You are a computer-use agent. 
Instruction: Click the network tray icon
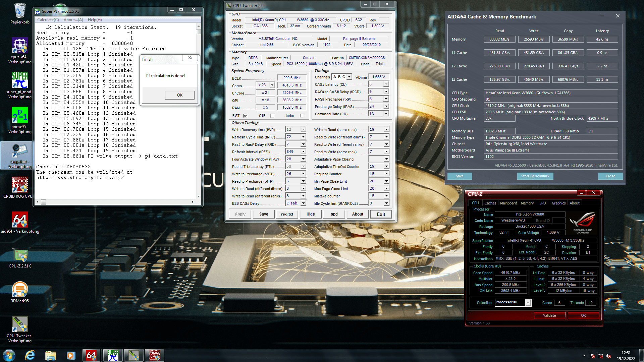click(x=600, y=356)
